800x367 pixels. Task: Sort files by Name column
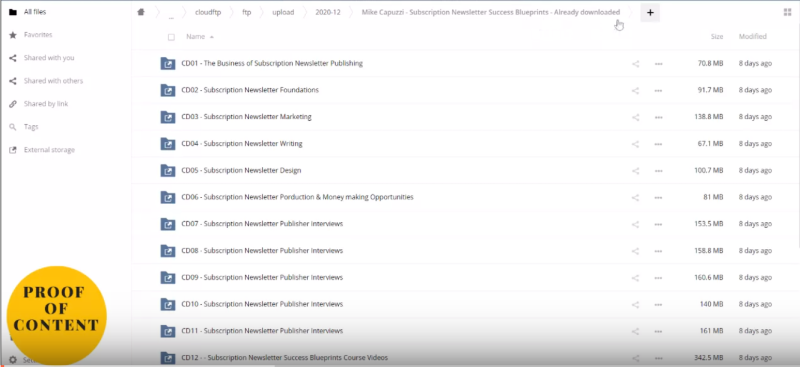[x=195, y=37]
